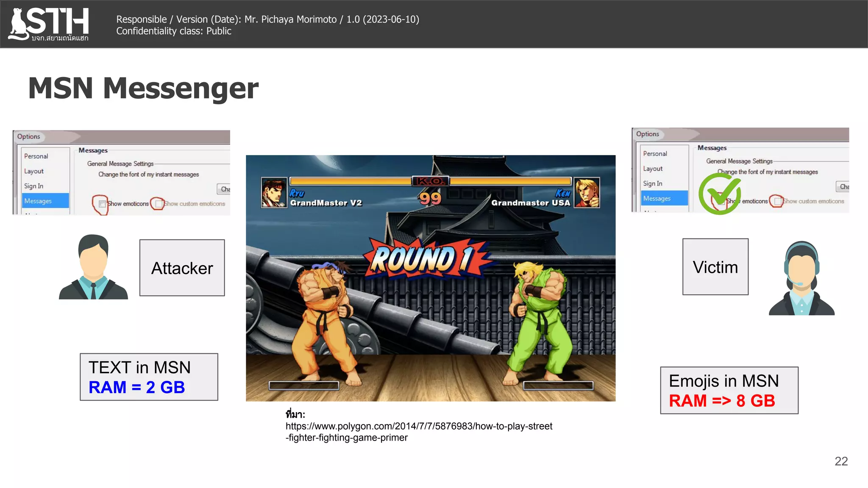Click 'RAM = 2 GB' text
Viewport: 868px width, 488px height.
tap(136, 387)
